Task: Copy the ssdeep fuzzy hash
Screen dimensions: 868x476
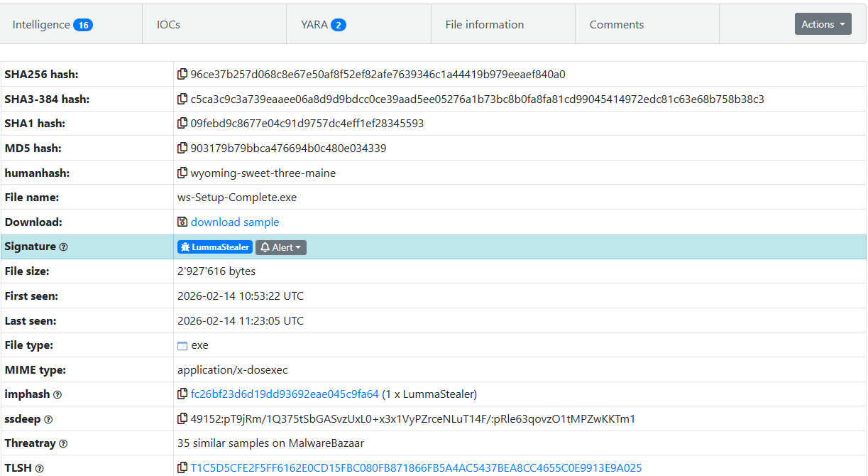Action: coord(182,419)
